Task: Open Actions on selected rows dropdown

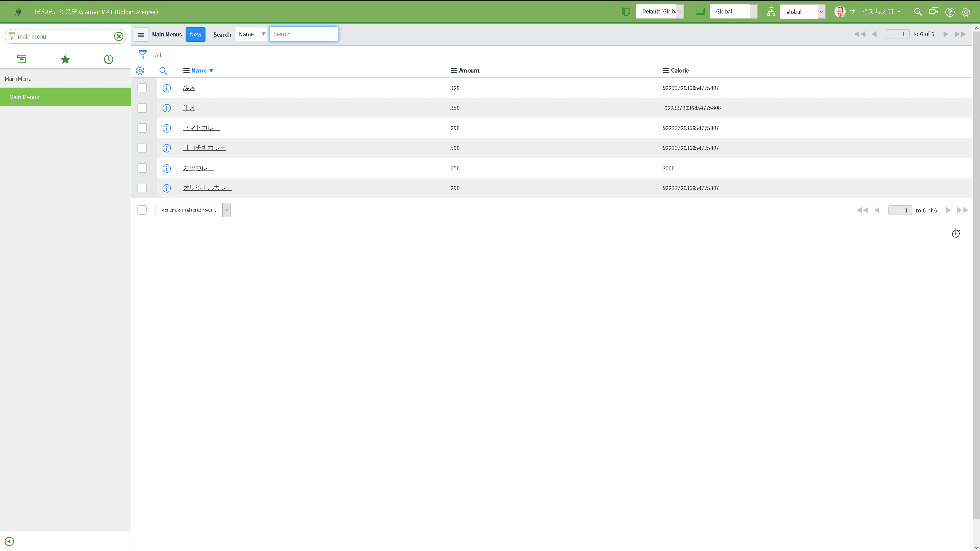Action: (x=193, y=210)
